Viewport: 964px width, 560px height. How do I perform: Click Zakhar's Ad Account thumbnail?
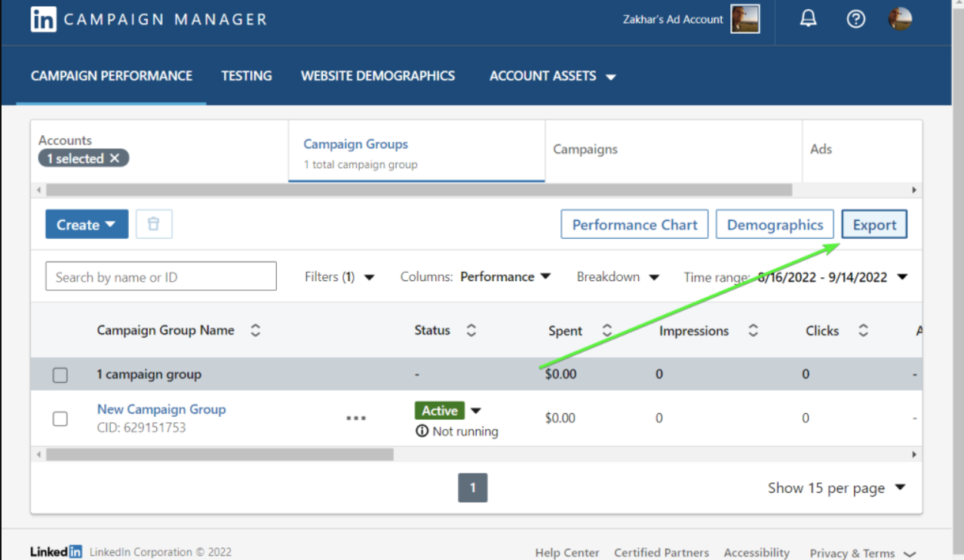coord(745,20)
